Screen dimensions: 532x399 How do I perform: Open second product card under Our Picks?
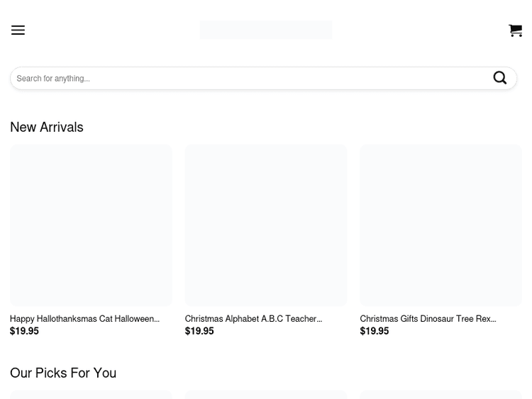(265, 395)
